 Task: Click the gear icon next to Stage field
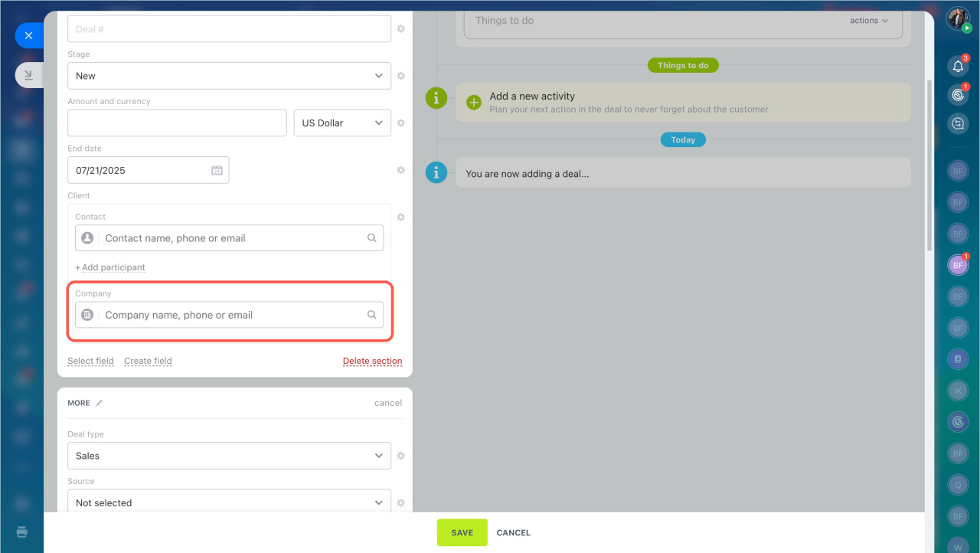400,76
